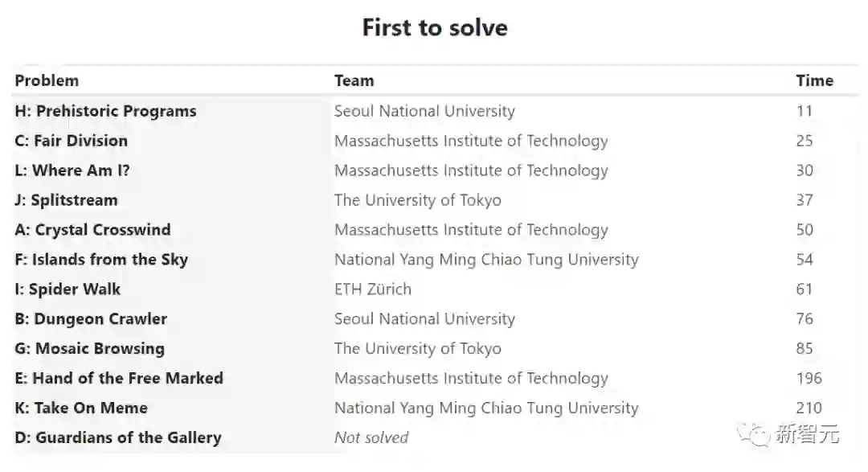Select the L: Where Am I? problem
The height and width of the screenshot is (472, 868).
(x=72, y=170)
